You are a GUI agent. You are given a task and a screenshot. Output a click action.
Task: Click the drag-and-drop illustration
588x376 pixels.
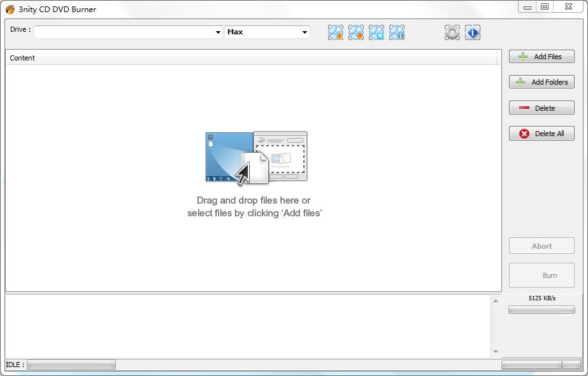(256, 158)
